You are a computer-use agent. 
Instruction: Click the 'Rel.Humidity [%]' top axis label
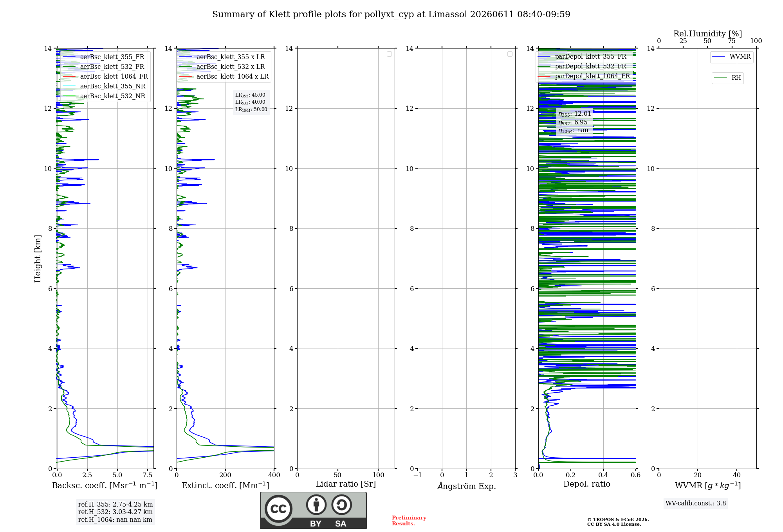point(707,34)
